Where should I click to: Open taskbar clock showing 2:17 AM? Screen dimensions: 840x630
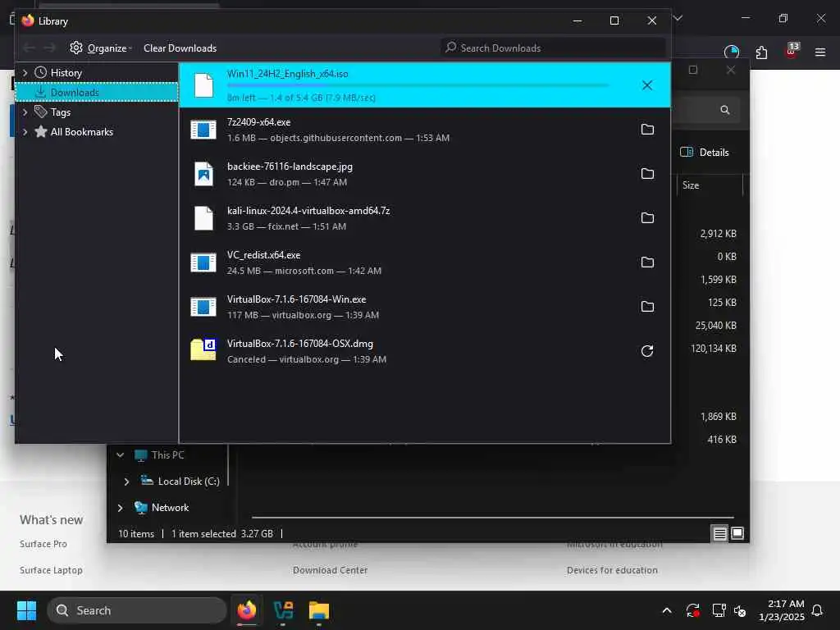point(782,610)
